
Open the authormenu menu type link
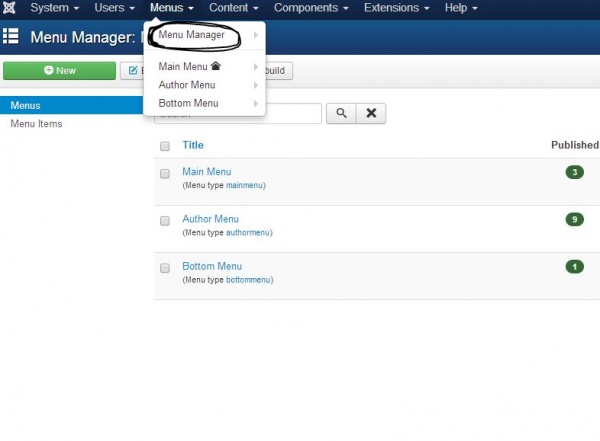pos(248,233)
